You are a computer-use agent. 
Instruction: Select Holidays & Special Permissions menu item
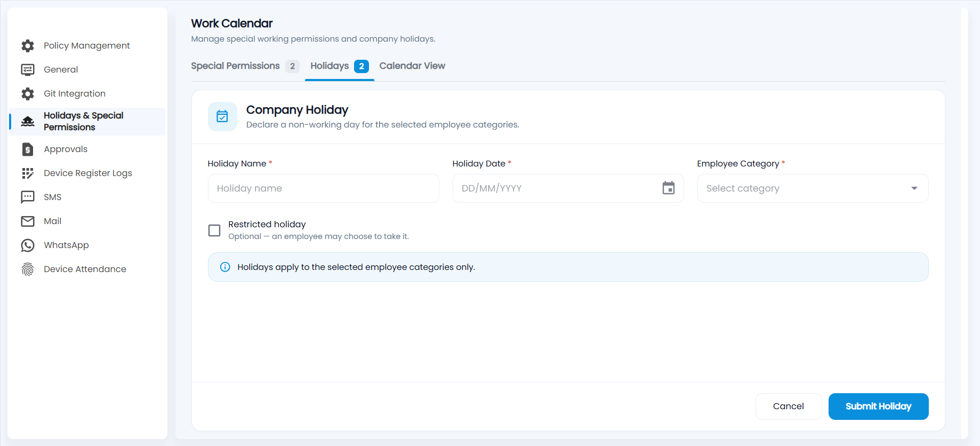[x=87, y=122]
